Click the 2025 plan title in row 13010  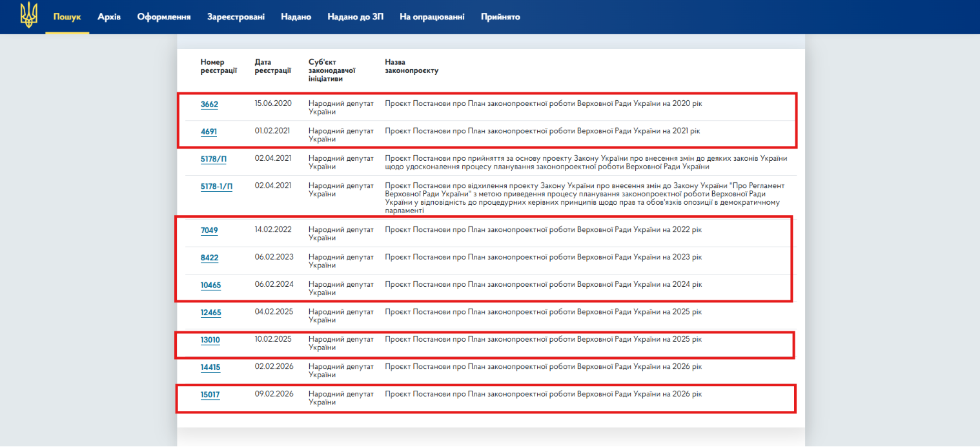(543, 339)
